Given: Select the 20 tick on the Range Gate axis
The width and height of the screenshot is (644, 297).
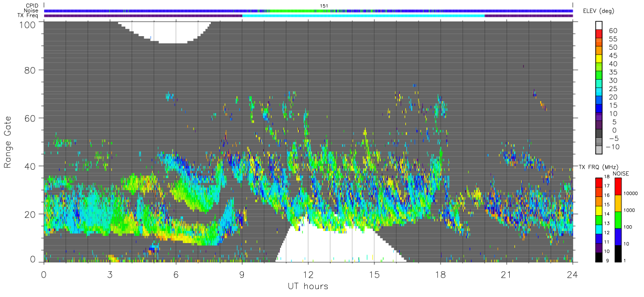Looking at the screenshot, I should [x=30, y=214].
